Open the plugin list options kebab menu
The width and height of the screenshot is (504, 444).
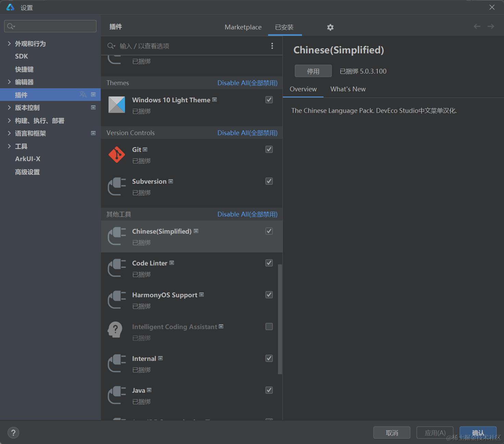click(x=272, y=46)
